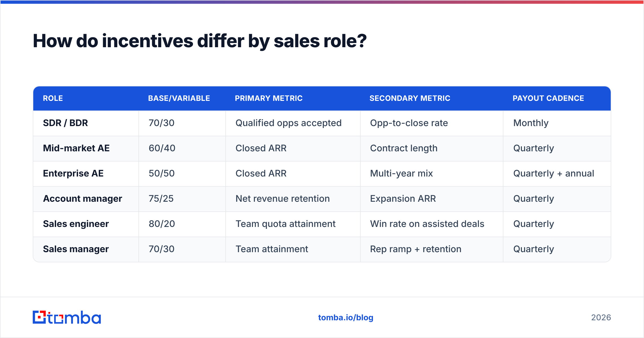Screen dimensions: 644x338
Task: Click Closed ARR in the Enterprise AE row
Action: point(261,173)
